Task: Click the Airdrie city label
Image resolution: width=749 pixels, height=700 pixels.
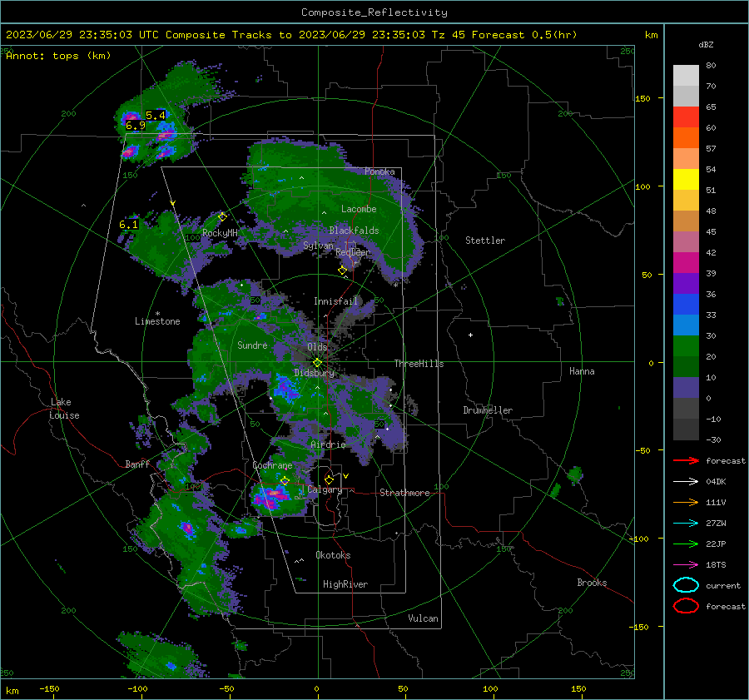Action: pyautogui.click(x=328, y=444)
